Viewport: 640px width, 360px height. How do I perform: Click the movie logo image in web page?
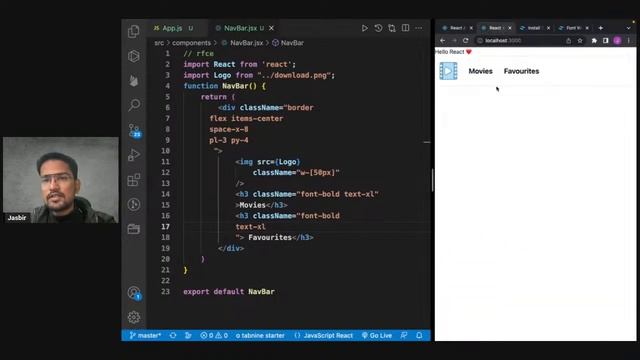coord(448,71)
